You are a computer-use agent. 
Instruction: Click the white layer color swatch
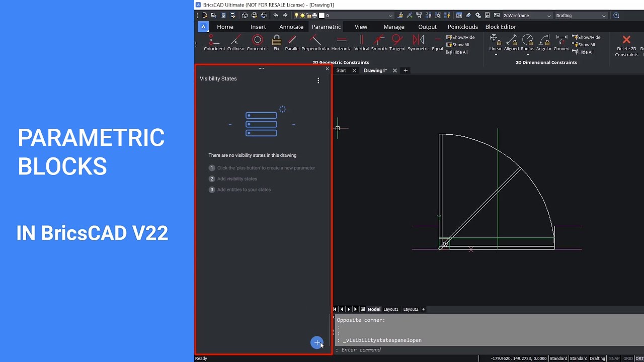[x=322, y=16]
